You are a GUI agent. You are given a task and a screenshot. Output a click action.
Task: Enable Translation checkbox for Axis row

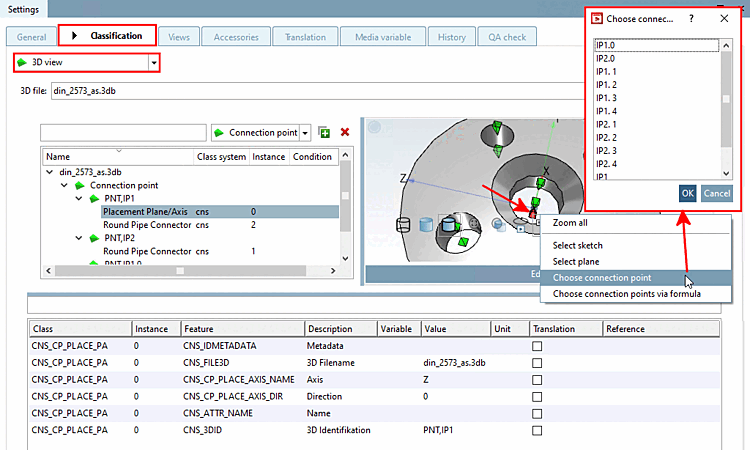coord(539,379)
